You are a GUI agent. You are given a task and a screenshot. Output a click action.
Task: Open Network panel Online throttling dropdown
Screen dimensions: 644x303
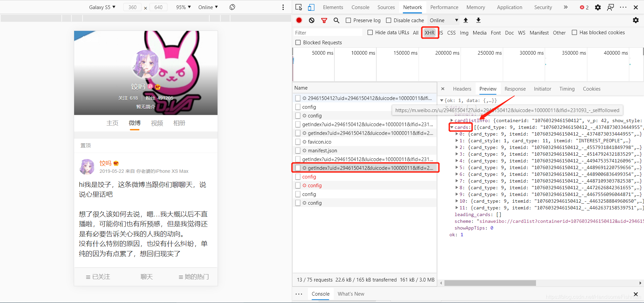[444, 20]
